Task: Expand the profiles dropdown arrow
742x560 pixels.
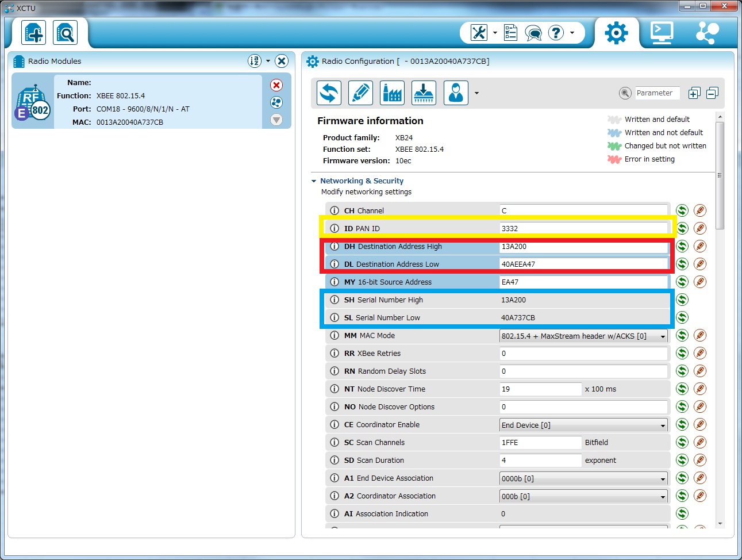Action: click(x=476, y=93)
